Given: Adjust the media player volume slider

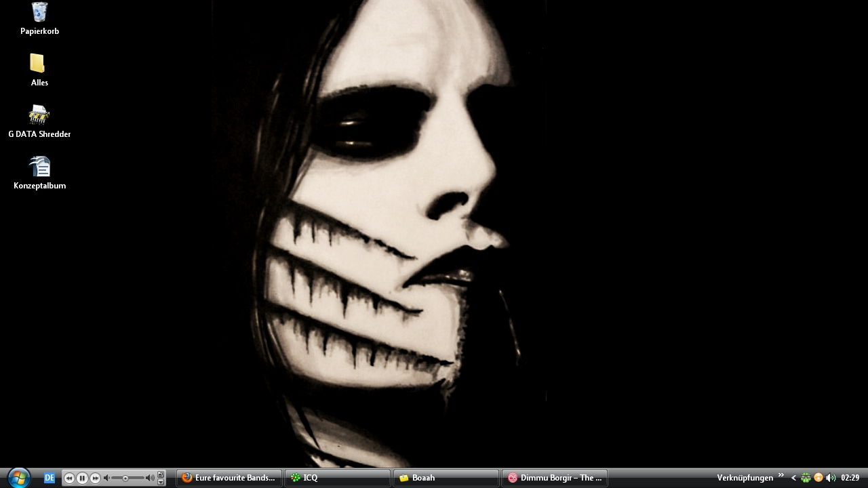Looking at the screenshot, I should 127,478.
